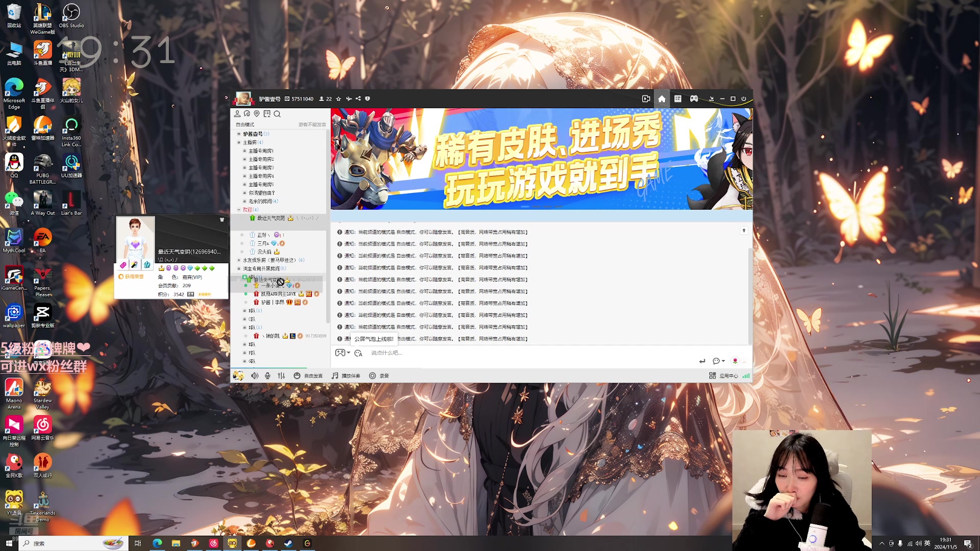Open the report shield icon
Viewport: 980px width, 551px height.
[x=367, y=99]
